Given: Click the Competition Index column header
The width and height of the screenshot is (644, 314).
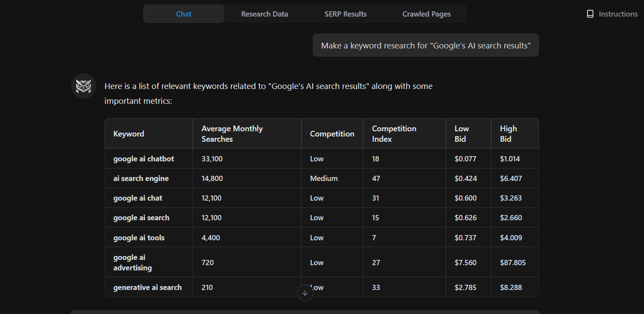Looking at the screenshot, I should 394,133.
